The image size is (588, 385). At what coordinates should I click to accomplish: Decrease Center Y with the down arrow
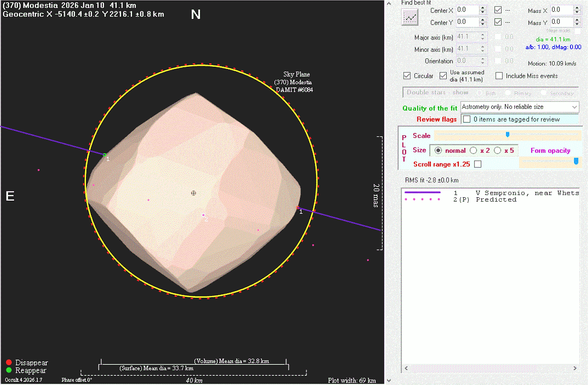point(483,24)
